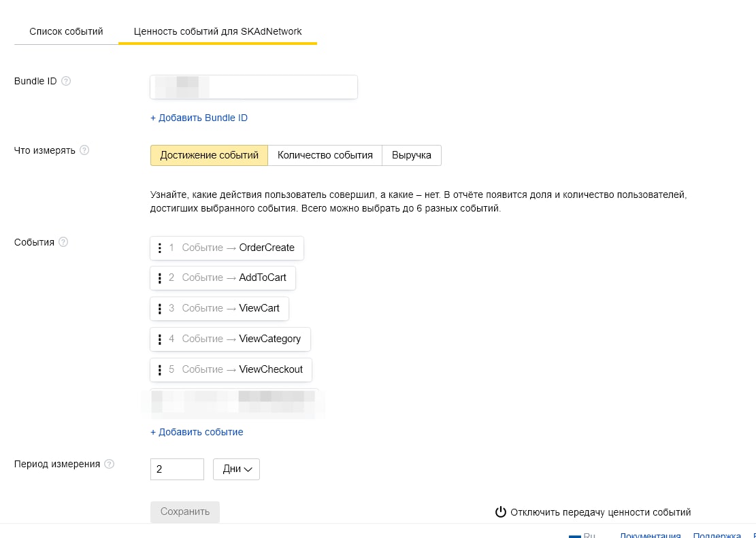This screenshot has height=538, width=756.
Task: Open the ViewCart event selector
Action: coord(219,309)
